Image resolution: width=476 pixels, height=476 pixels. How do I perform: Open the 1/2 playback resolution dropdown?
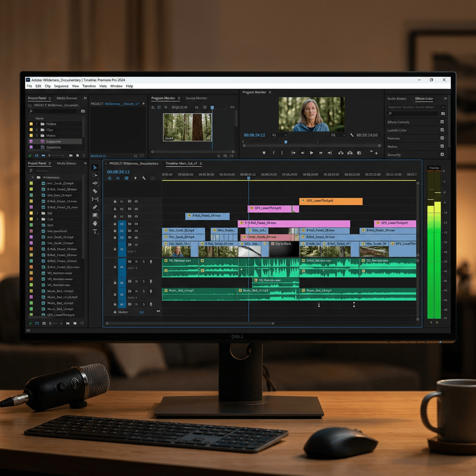pyautogui.click(x=338, y=135)
